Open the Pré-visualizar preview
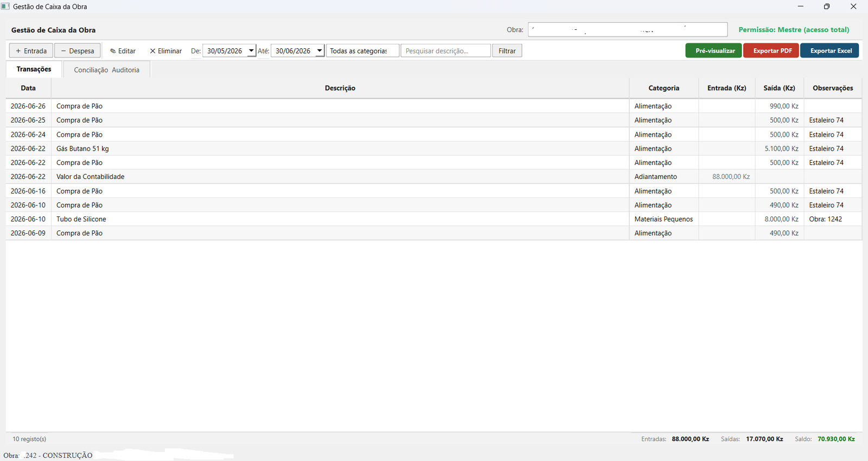The width and height of the screenshot is (868, 461). [713, 50]
